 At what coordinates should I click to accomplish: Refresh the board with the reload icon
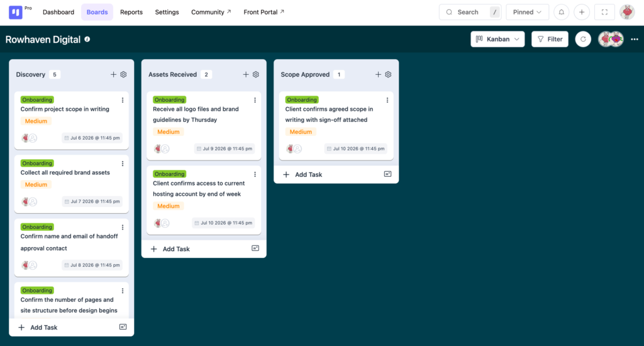click(583, 40)
